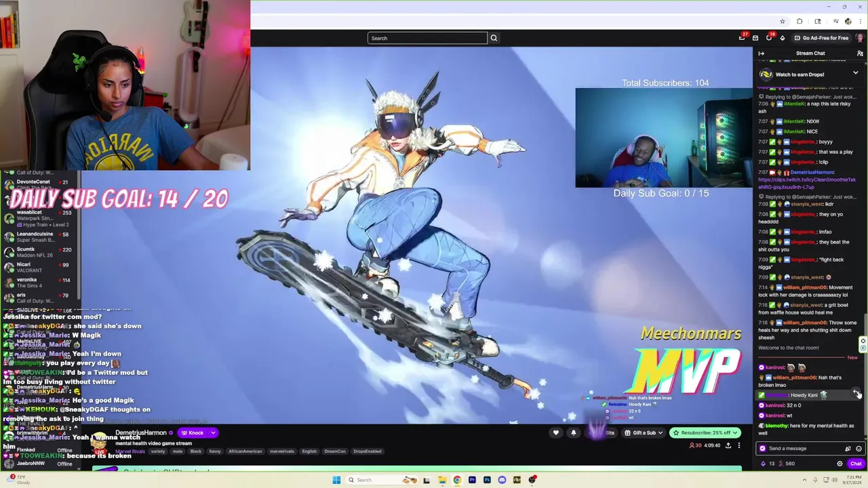Click the search magnifier button on Twitch

pyautogui.click(x=494, y=38)
